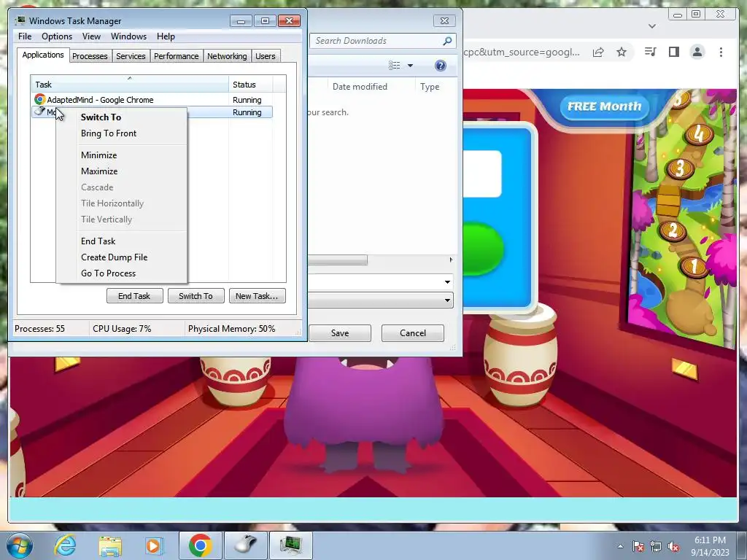Show hidden tray icons arrow
The height and width of the screenshot is (560, 747).
[x=620, y=546]
